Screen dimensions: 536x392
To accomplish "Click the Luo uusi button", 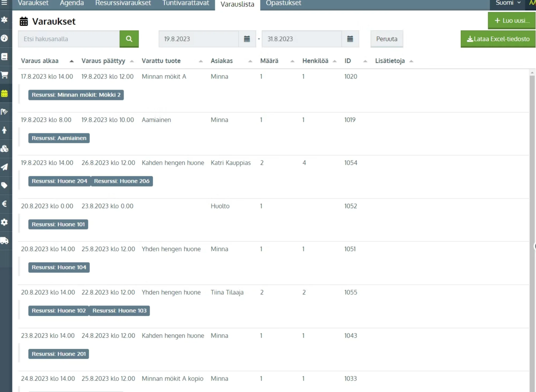I will (x=512, y=21).
